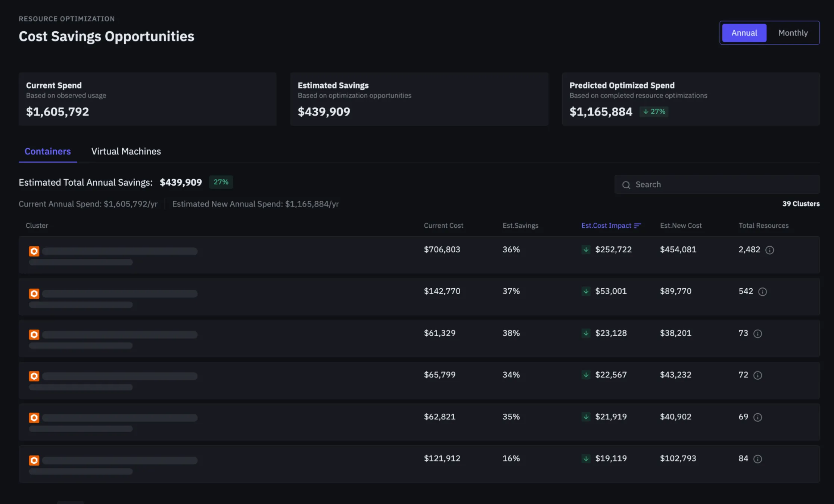Sort by Est.Savings column header
Image resolution: width=834 pixels, height=504 pixels.
[x=520, y=225]
